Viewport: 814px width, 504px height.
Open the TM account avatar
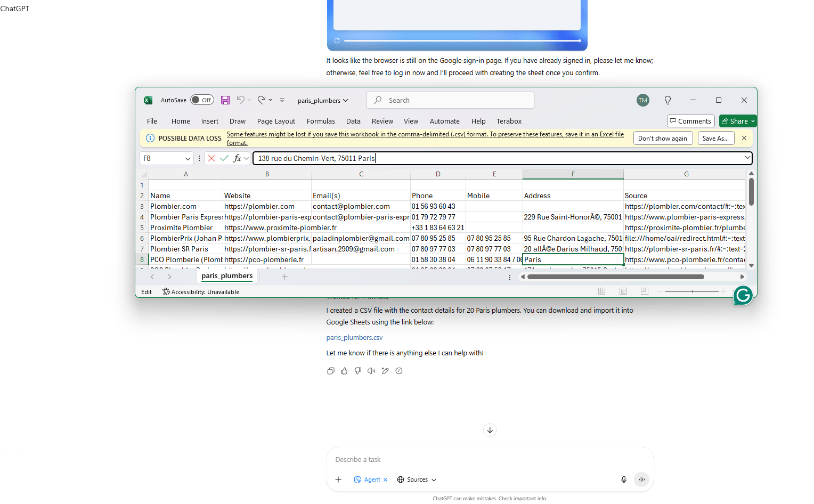pyautogui.click(x=643, y=100)
